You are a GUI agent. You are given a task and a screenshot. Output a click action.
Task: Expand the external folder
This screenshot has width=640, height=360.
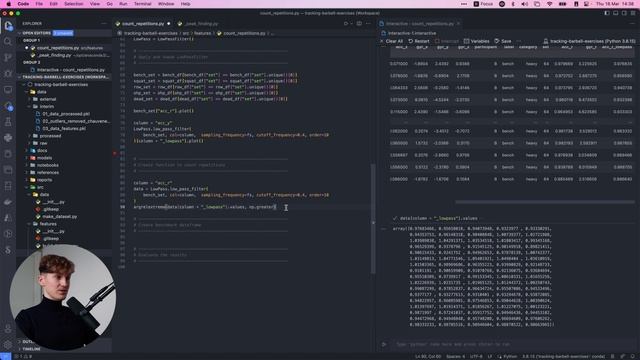click(x=48, y=99)
